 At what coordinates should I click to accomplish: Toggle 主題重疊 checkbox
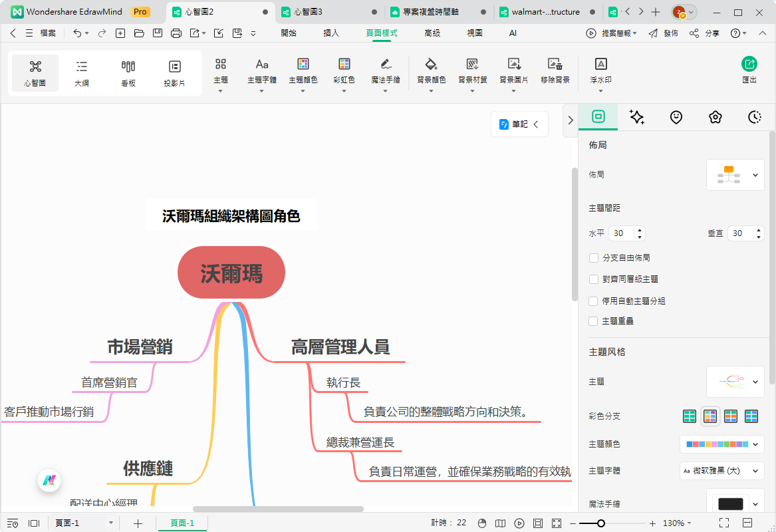point(594,321)
